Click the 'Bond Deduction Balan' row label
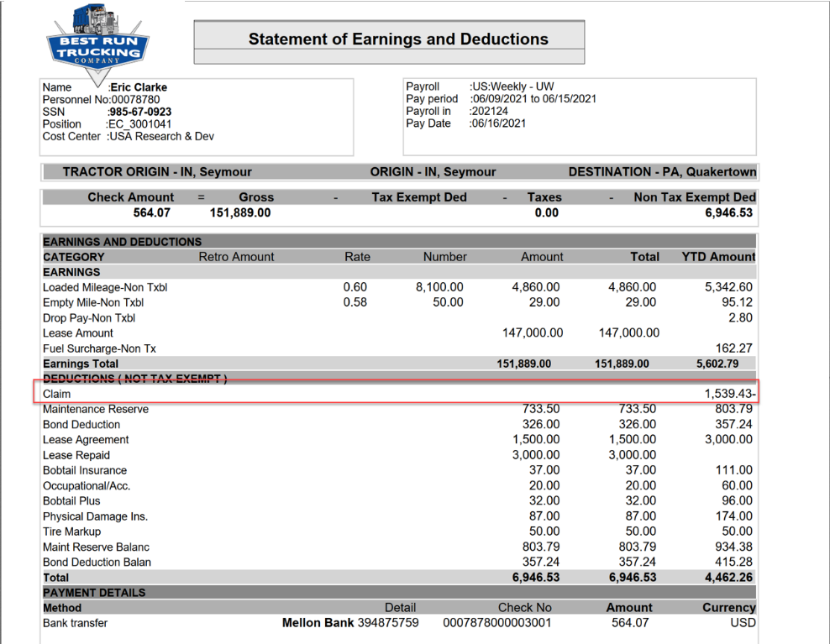Image resolution: width=830 pixels, height=644 pixels. 97,562
